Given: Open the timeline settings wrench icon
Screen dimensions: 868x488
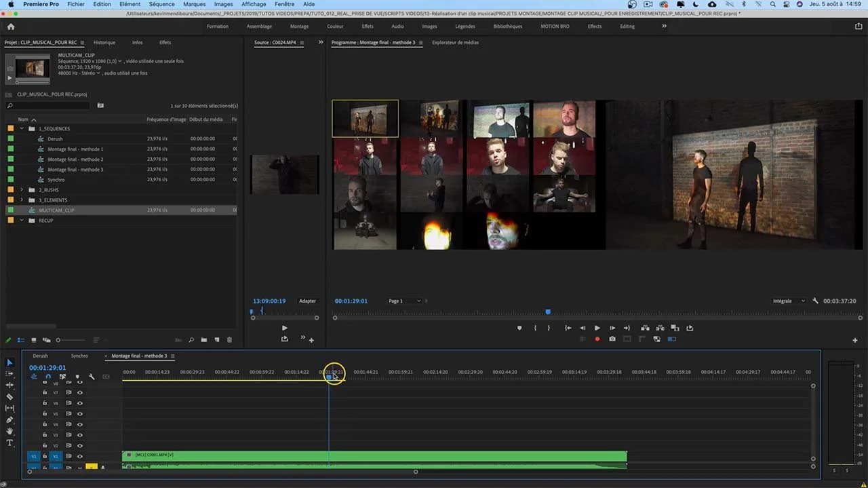Looking at the screenshot, I should coord(92,377).
